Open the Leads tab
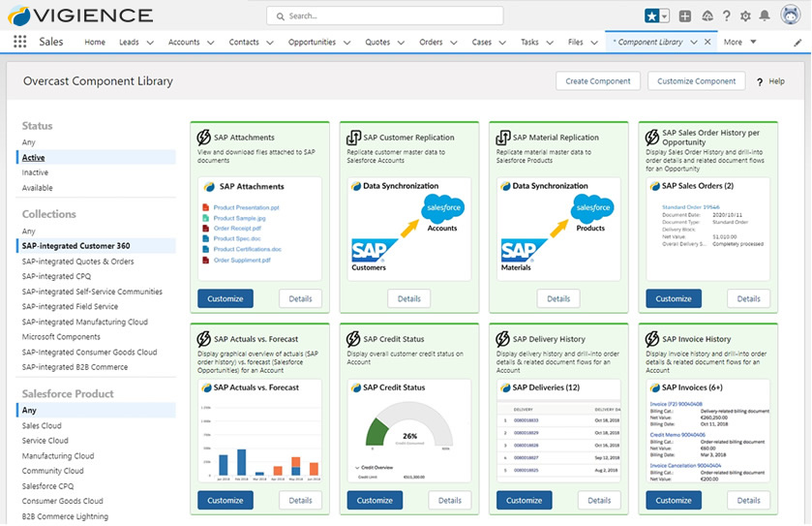Viewport: 812px width, 526px height. pos(129,42)
